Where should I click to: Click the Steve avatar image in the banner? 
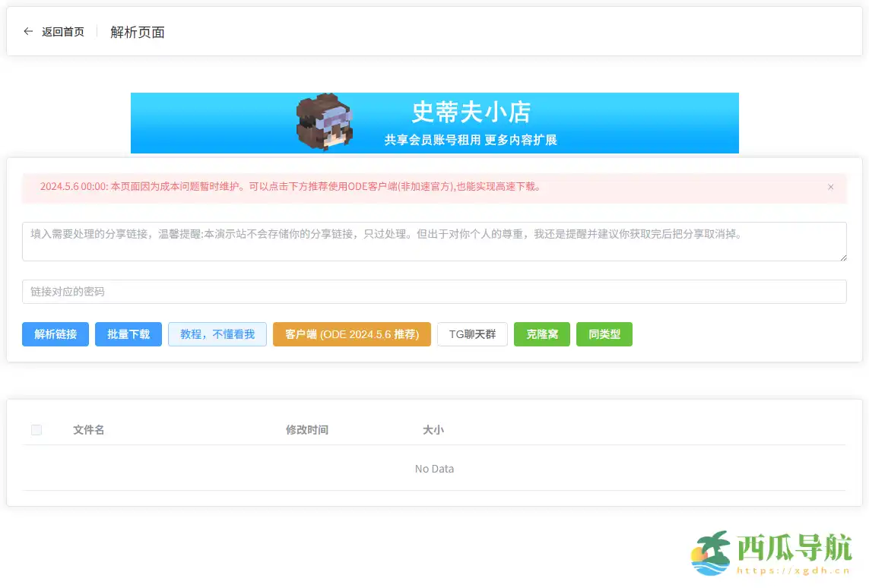(x=323, y=123)
